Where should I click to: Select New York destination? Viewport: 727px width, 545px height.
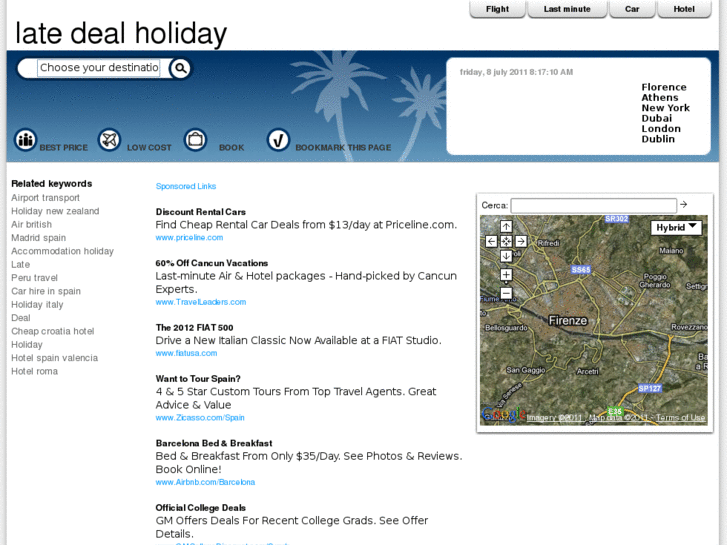[x=665, y=108]
